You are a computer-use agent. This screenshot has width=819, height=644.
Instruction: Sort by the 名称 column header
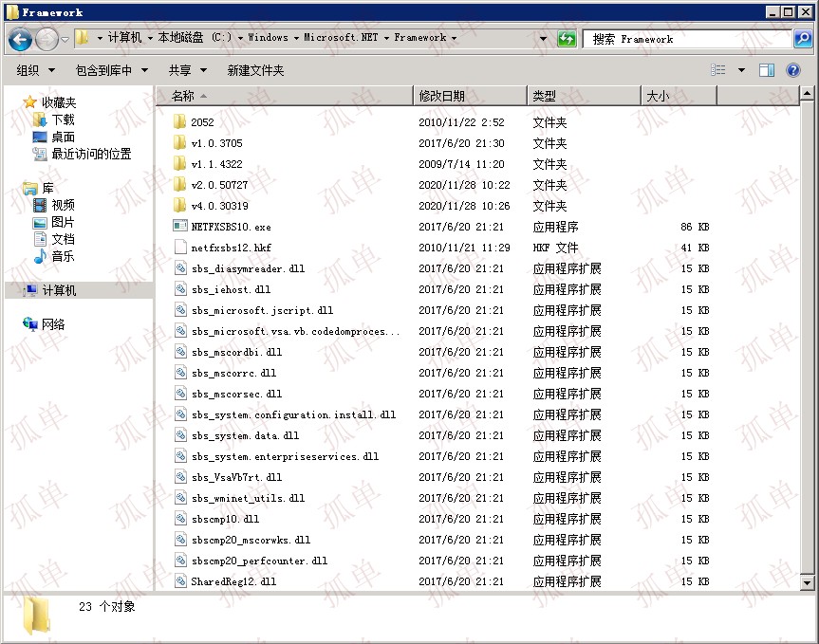(x=285, y=96)
